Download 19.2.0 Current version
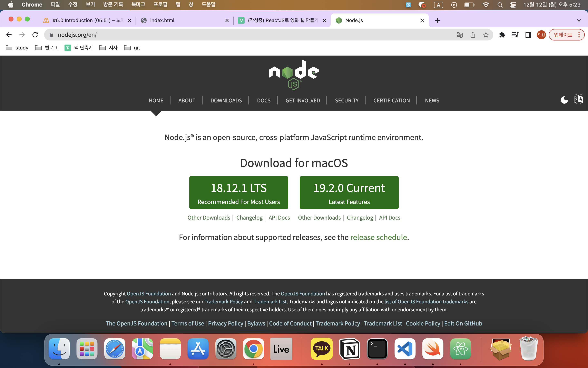This screenshot has width=588, height=368. pos(349,193)
